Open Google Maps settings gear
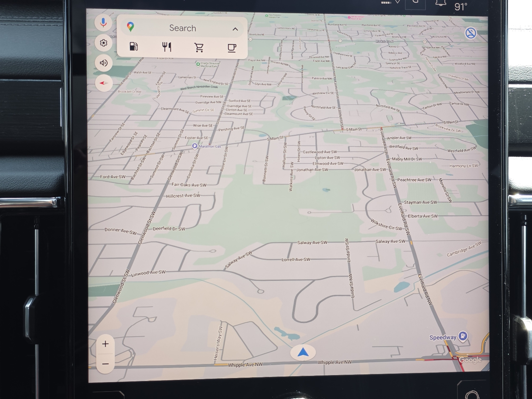Image resolution: width=532 pixels, height=399 pixels. (x=103, y=43)
